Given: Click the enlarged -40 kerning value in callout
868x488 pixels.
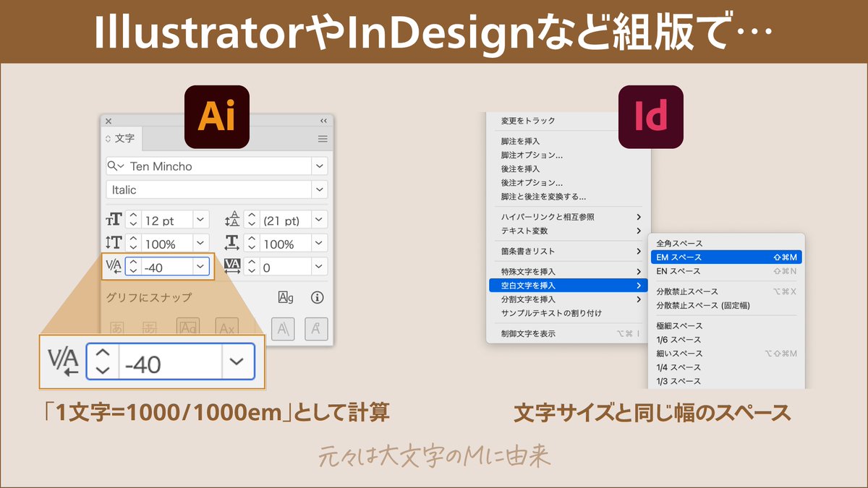Looking at the screenshot, I should (170, 362).
